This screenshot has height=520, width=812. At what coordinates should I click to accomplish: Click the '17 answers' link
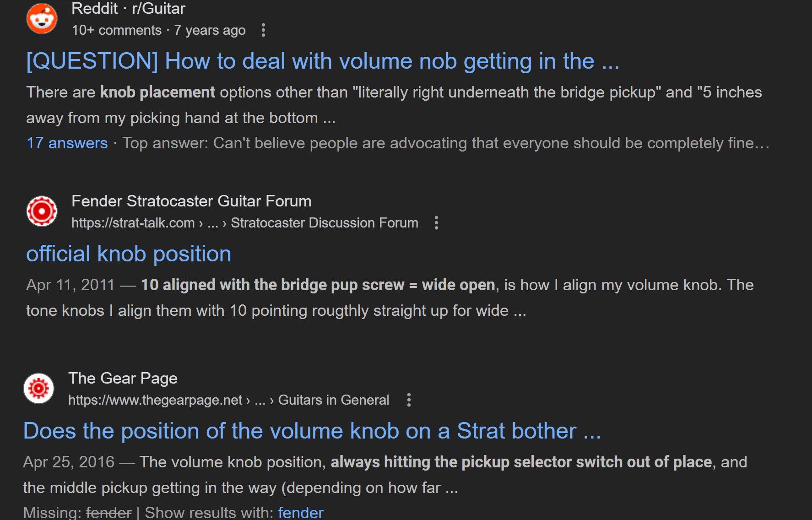pos(67,143)
